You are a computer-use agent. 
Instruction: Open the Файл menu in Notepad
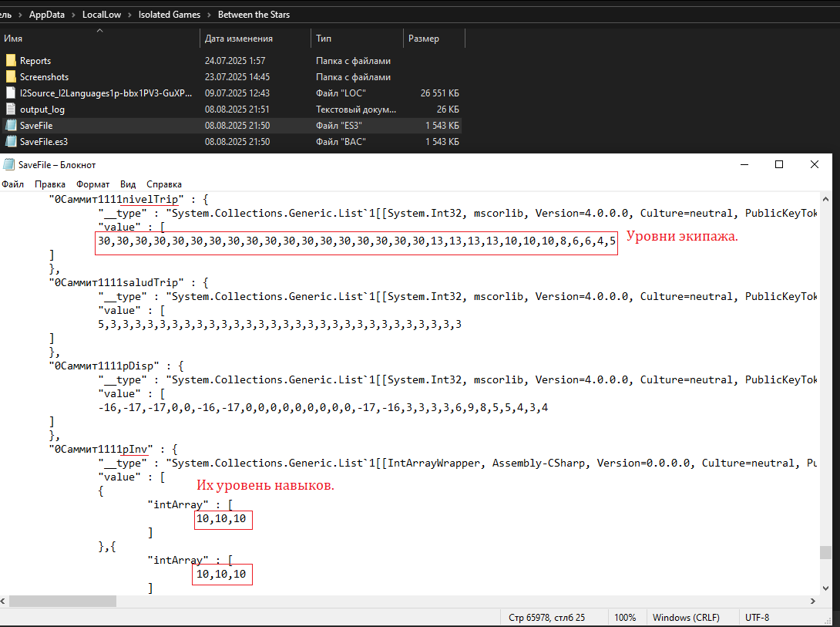(x=12, y=184)
